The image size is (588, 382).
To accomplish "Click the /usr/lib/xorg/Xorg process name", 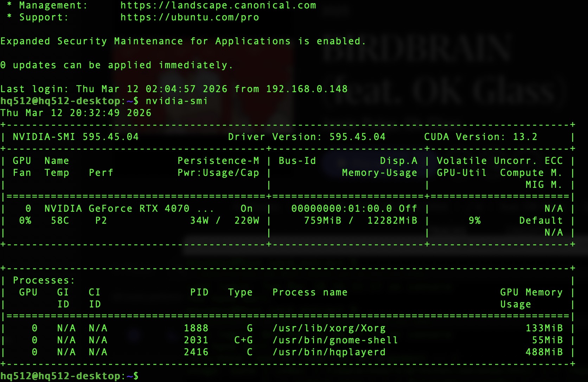I will tap(329, 329).
